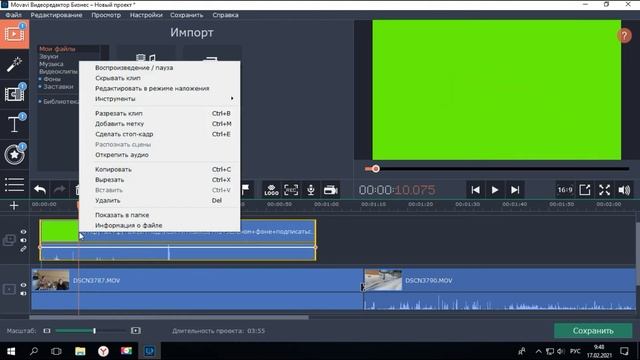Choose Добавить метку menu entry
This screenshot has height=360, width=640.
click(159, 124)
